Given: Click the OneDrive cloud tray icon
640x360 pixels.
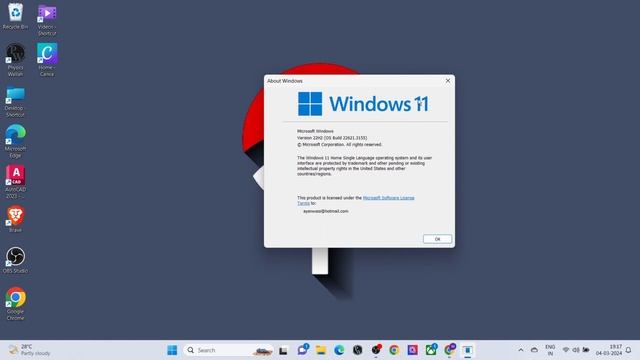Looking at the screenshot, I should 534,350.
